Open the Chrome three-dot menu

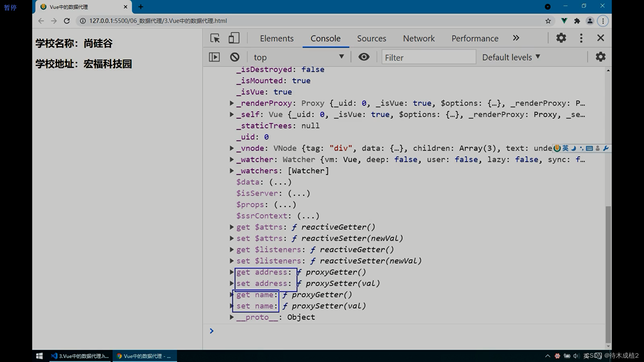pyautogui.click(x=603, y=21)
